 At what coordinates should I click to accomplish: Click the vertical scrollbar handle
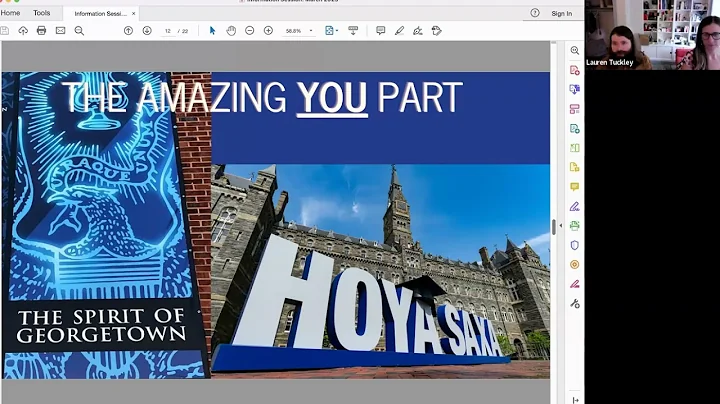pos(554,227)
